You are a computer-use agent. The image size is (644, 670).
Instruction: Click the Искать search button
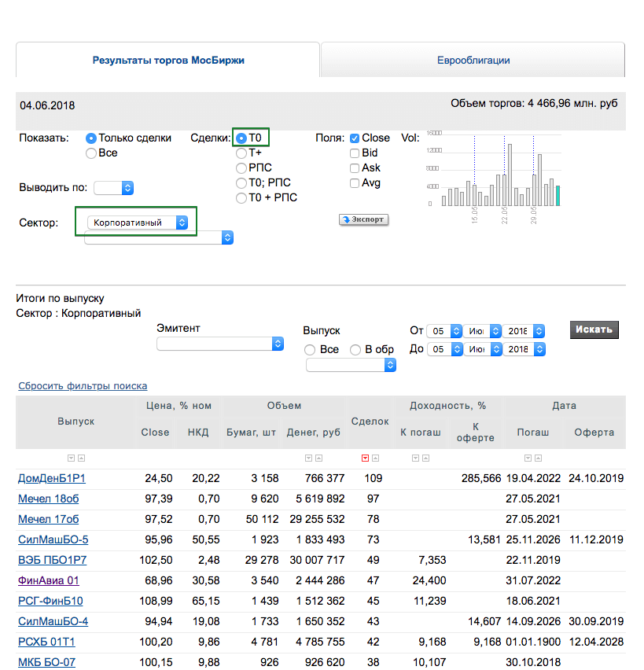tap(594, 329)
